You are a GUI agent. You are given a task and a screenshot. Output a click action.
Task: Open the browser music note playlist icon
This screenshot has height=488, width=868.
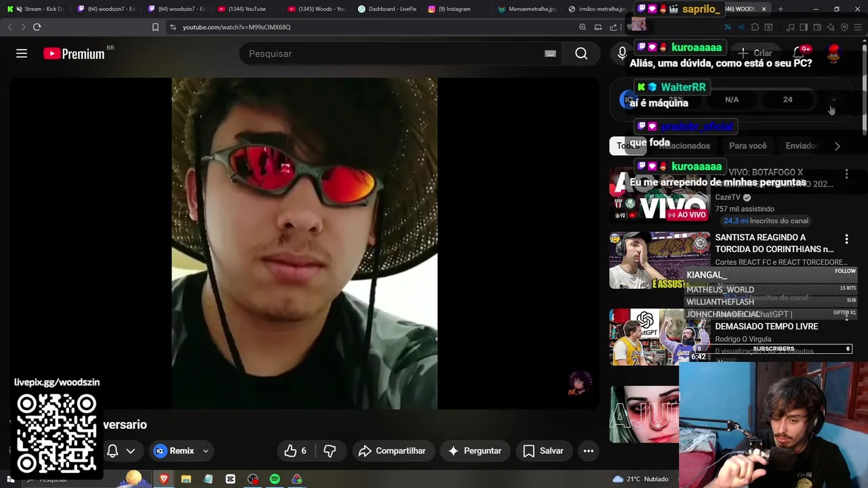(x=790, y=27)
